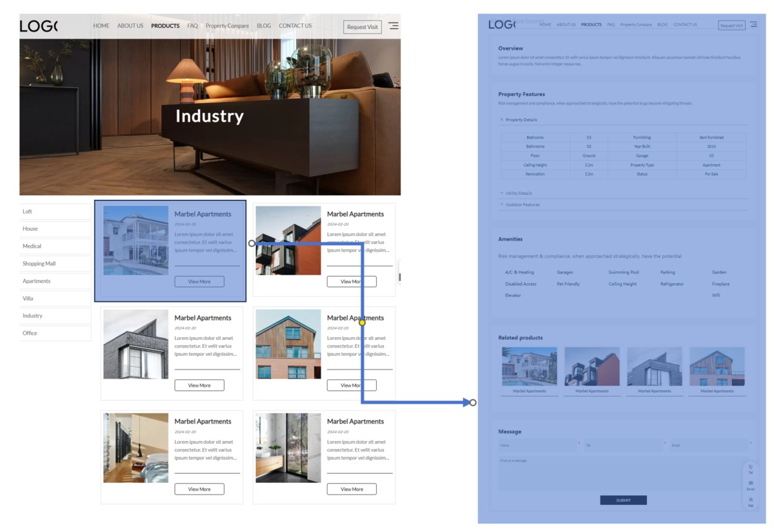Click the 'Give us a message' text area
Image resolution: width=774 pixels, height=532 pixels.
click(x=624, y=473)
